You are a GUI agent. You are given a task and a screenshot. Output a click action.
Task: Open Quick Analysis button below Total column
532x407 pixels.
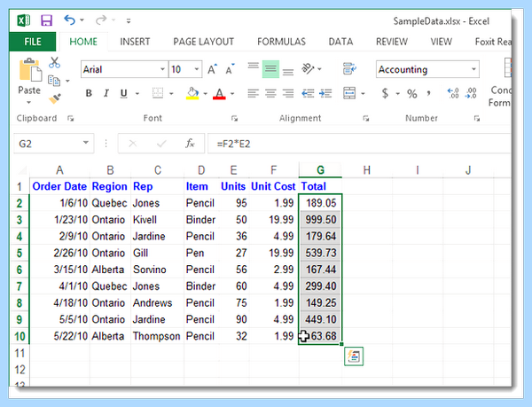pos(354,356)
